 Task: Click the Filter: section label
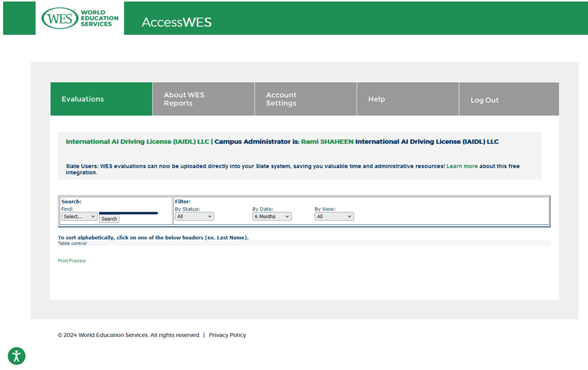[183, 202]
